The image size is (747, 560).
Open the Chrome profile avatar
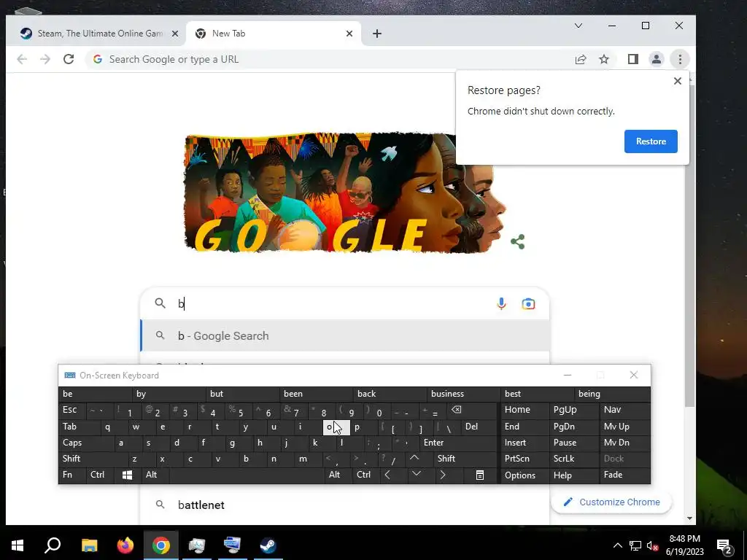click(x=656, y=59)
